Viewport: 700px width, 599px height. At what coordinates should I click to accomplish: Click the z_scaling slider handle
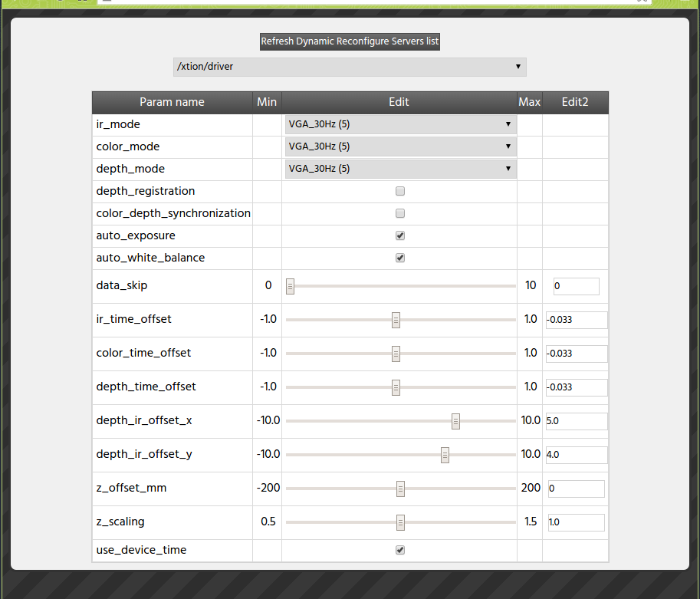coord(400,522)
